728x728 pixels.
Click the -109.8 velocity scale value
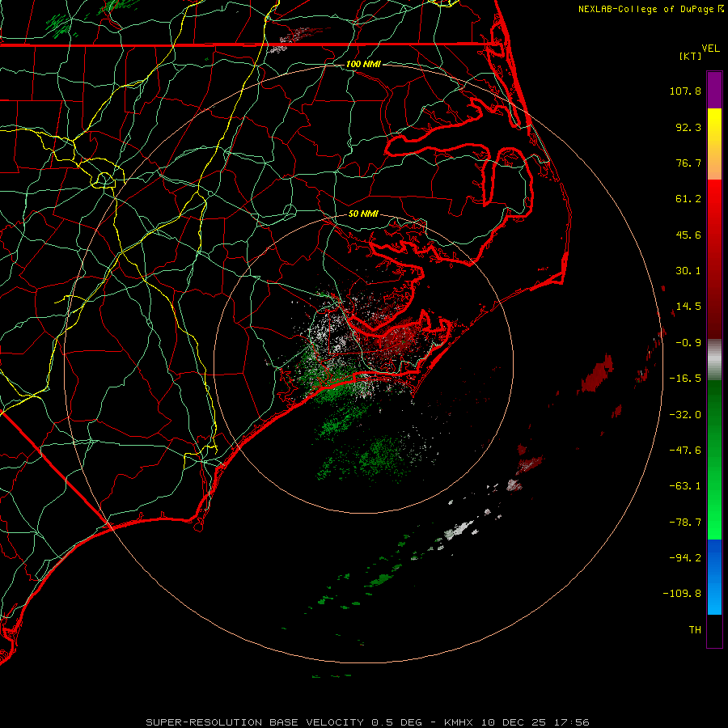(x=682, y=594)
